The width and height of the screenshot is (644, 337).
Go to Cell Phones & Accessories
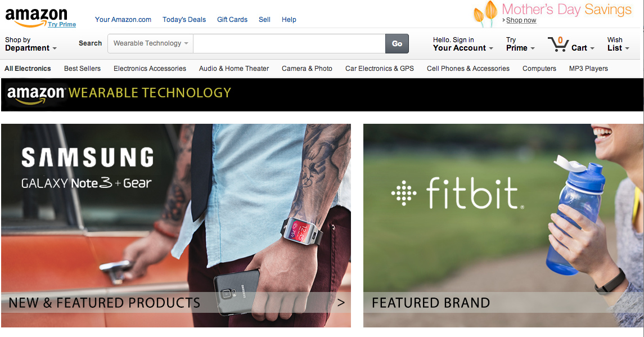click(468, 69)
